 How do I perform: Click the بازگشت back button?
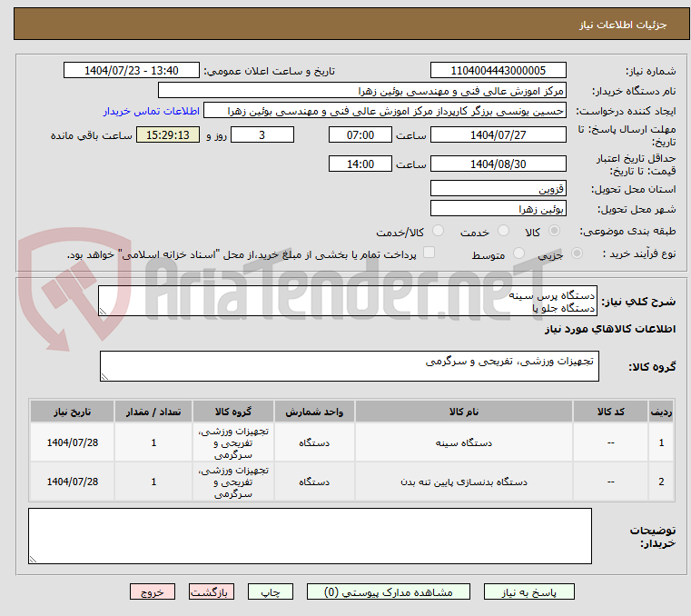tap(211, 591)
